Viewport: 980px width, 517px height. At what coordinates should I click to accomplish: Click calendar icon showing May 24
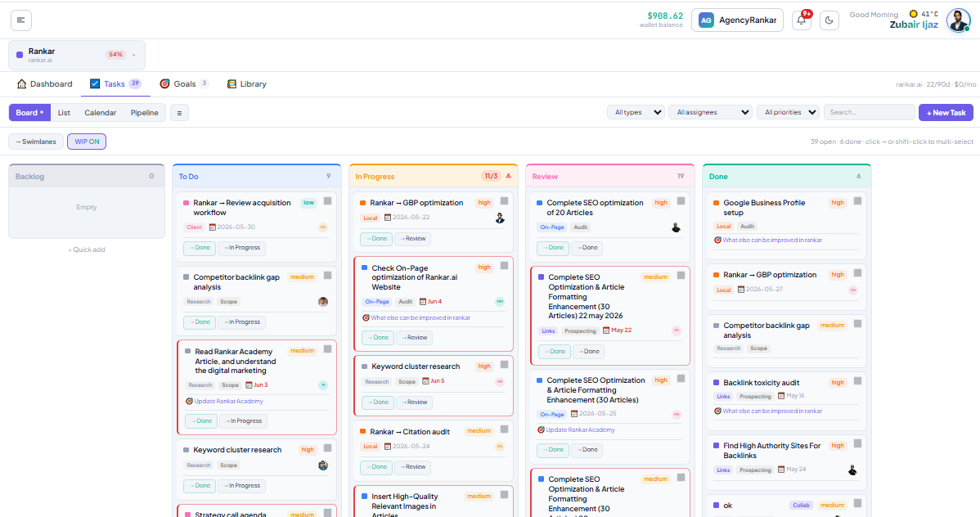[x=781, y=470]
